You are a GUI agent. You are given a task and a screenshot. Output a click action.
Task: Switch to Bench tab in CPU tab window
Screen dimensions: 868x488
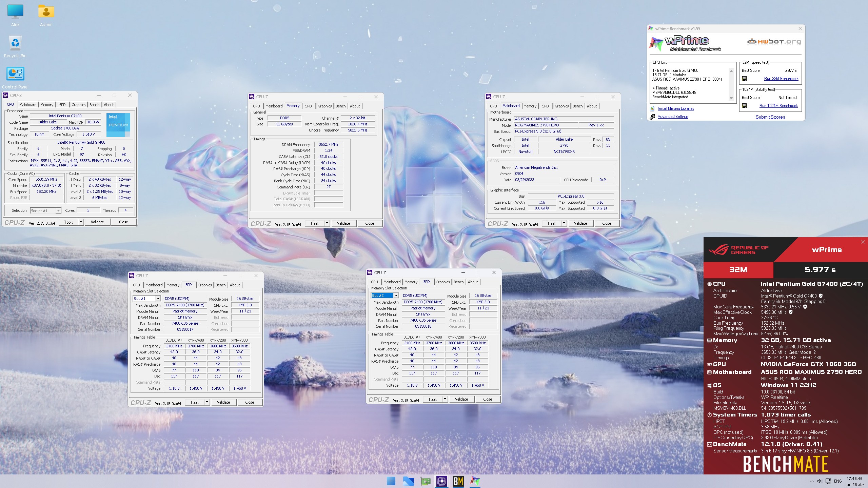point(94,105)
